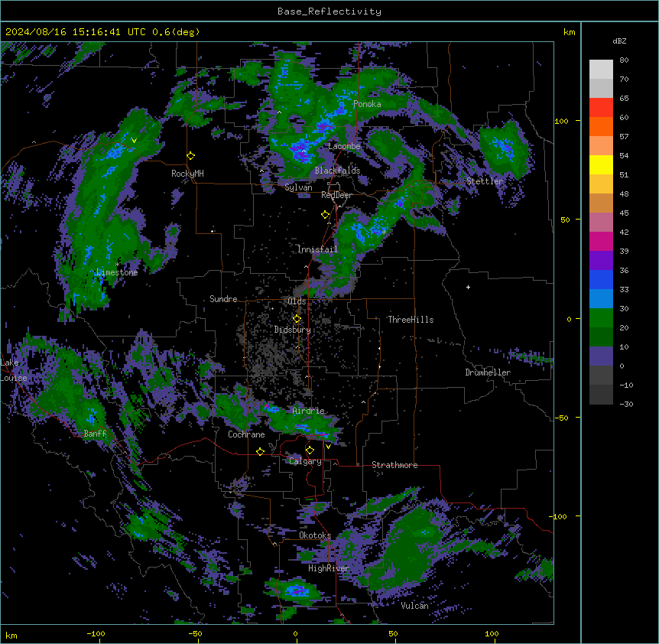Click the Airdrie label
This screenshot has height=644, width=659.
309,411
